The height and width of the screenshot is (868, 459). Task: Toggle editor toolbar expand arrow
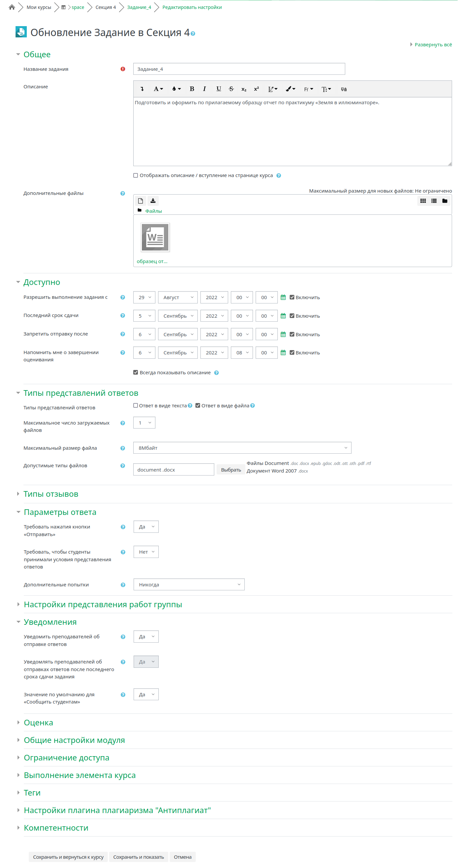(x=142, y=89)
